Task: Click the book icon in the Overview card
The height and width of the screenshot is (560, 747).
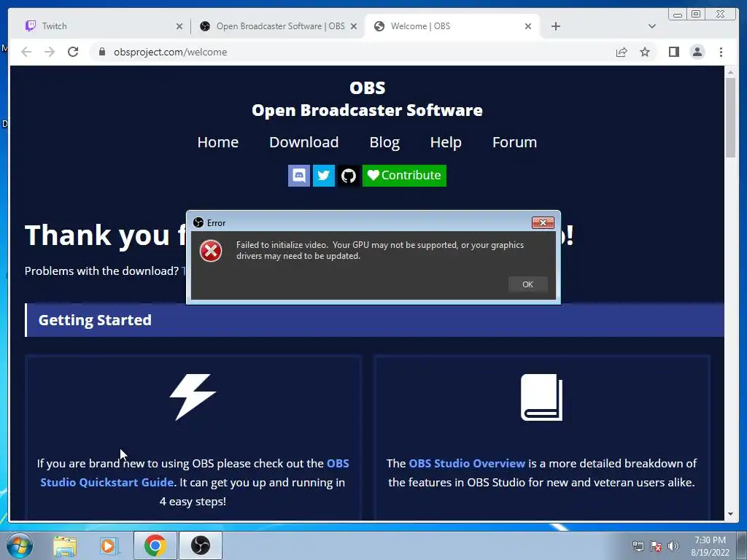Action: pos(542,397)
